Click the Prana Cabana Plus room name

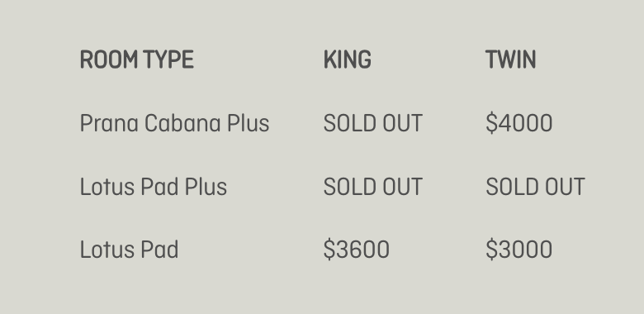pos(174,123)
